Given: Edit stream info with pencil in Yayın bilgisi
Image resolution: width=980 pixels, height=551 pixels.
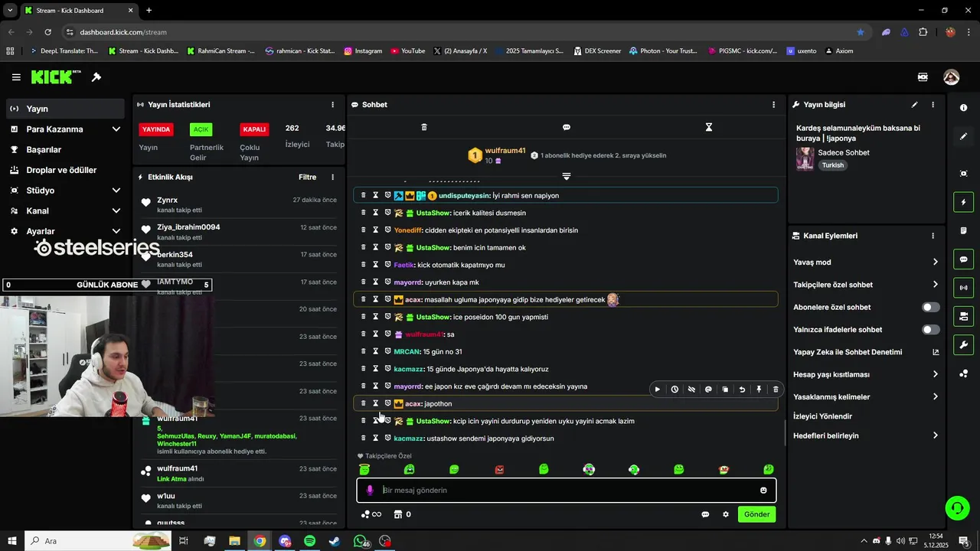Looking at the screenshot, I should [914, 105].
